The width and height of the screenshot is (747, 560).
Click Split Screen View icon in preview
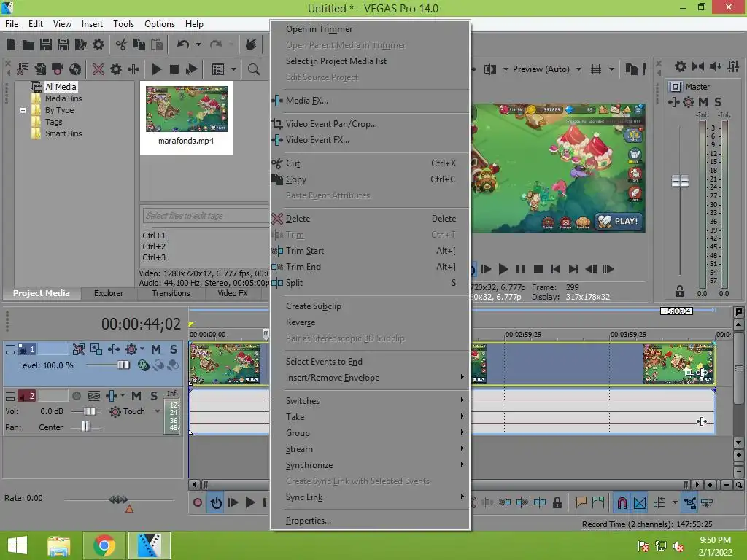click(x=489, y=69)
